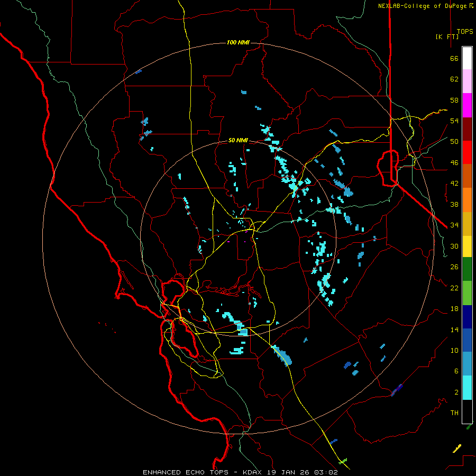Click the white color swatch in the tops legend
This screenshot has height=476, width=476.
(x=467, y=58)
